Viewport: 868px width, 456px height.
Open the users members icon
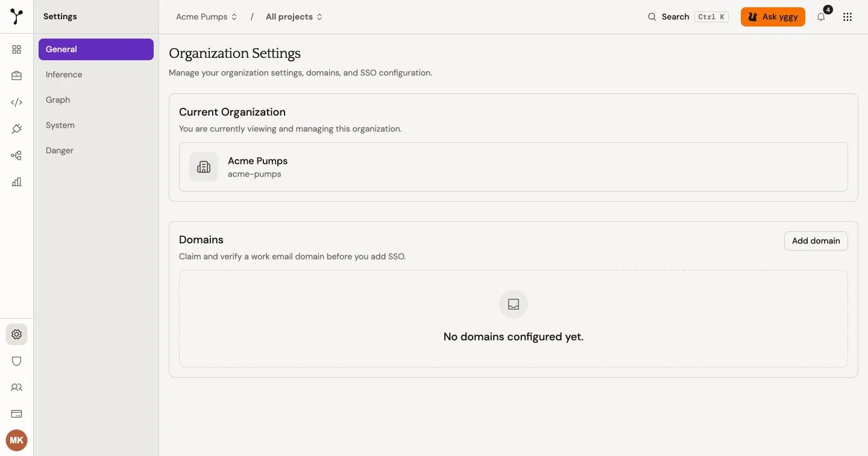point(16,387)
